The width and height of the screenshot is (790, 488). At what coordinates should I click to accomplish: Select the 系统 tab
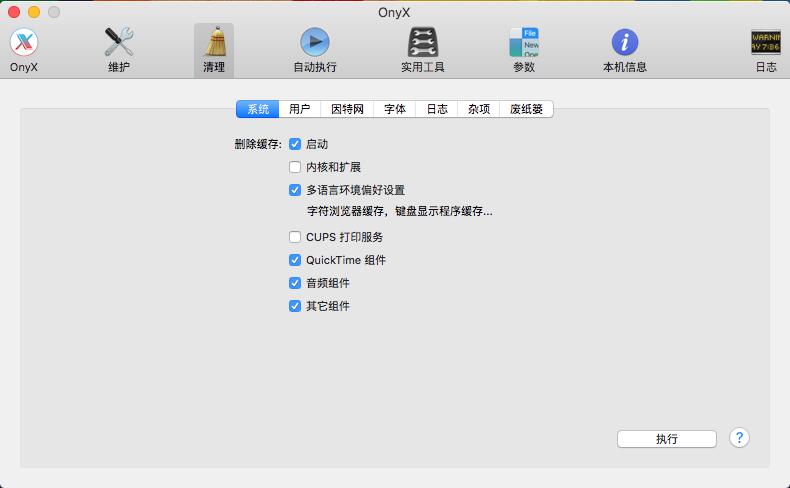tap(257, 109)
